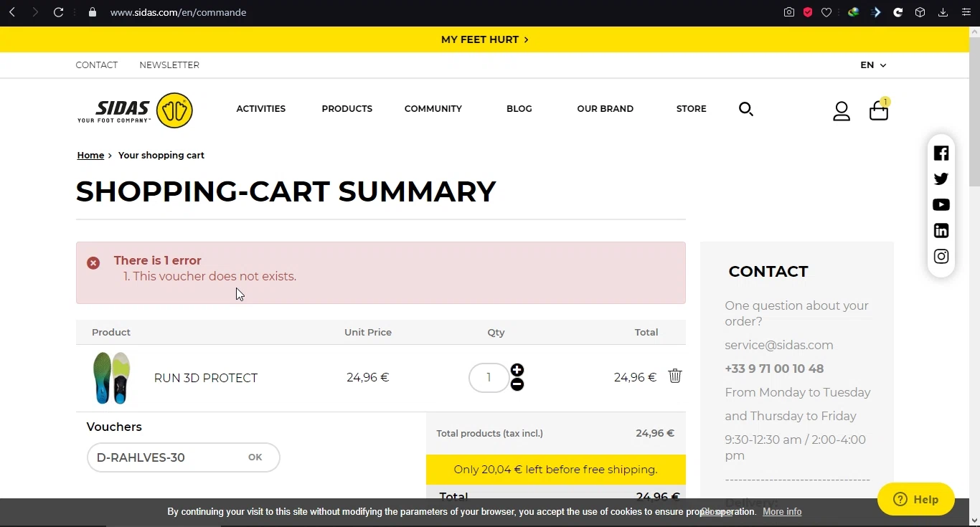Viewport: 980px width, 527px height.
Task: Open the red shield ad blocker icon
Action: [808, 12]
